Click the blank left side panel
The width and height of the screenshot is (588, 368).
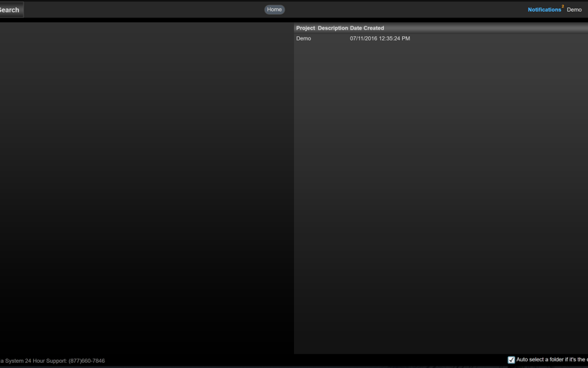[x=146, y=188]
